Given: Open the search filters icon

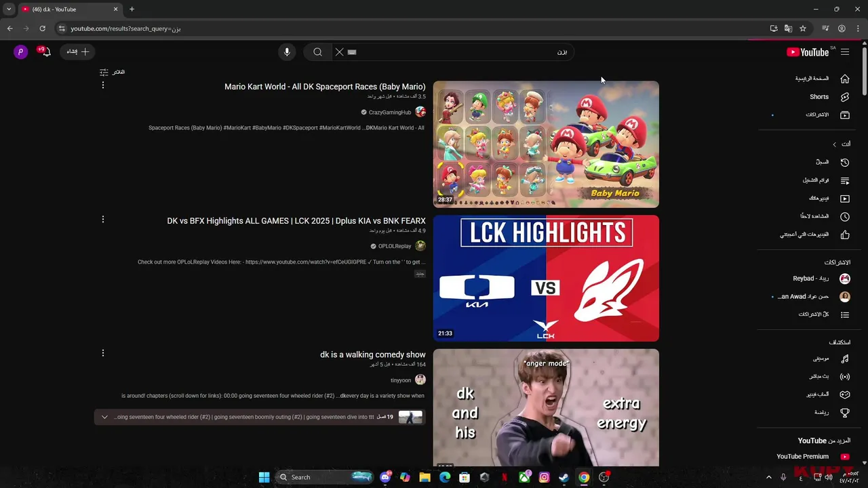Looking at the screenshot, I should [x=104, y=72].
